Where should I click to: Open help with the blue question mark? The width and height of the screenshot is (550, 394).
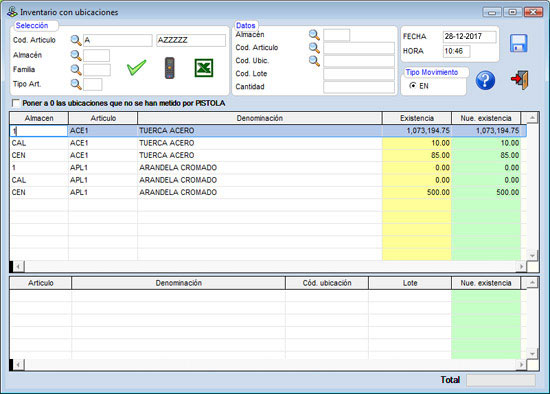pyautogui.click(x=485, y=80)
